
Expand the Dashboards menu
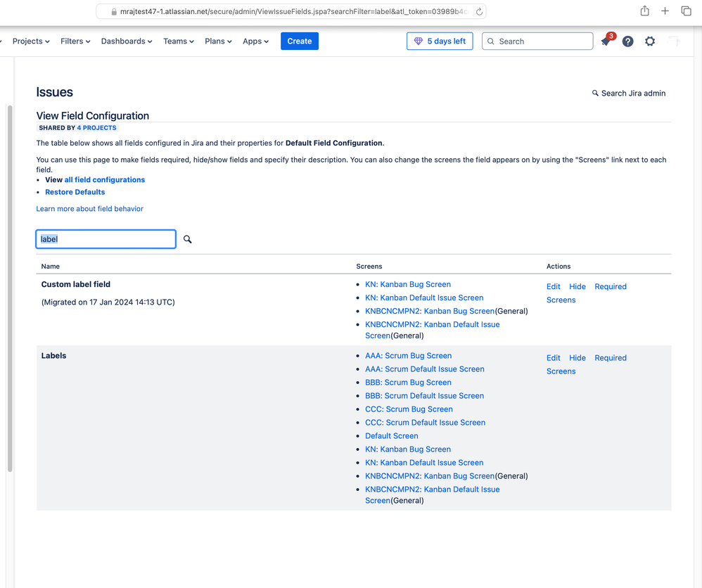coord(127,41)
